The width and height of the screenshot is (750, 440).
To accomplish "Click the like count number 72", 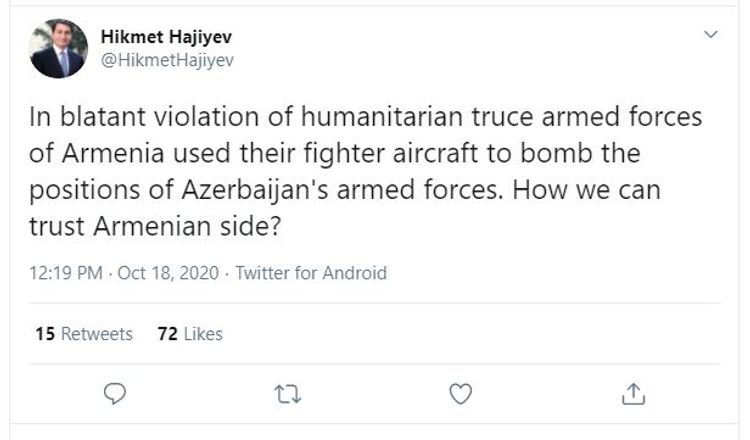I will point(167,334).
